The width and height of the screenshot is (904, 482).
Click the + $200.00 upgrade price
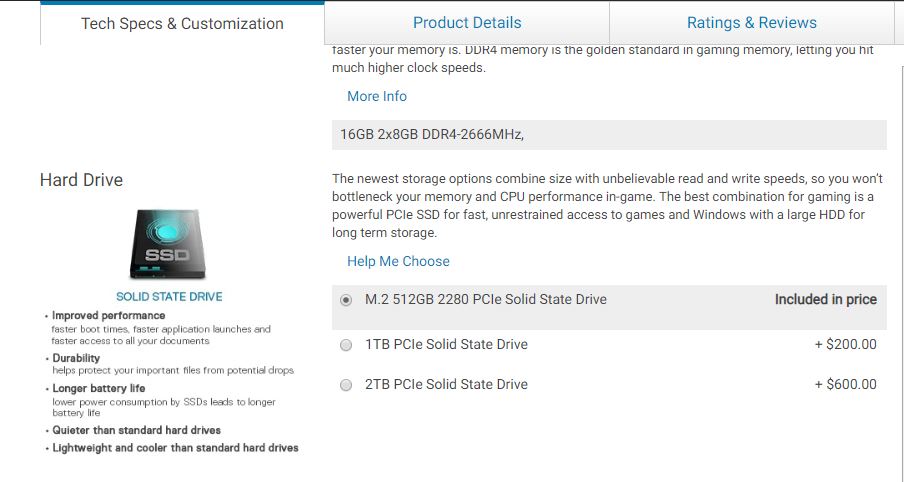tap(845, 344)
